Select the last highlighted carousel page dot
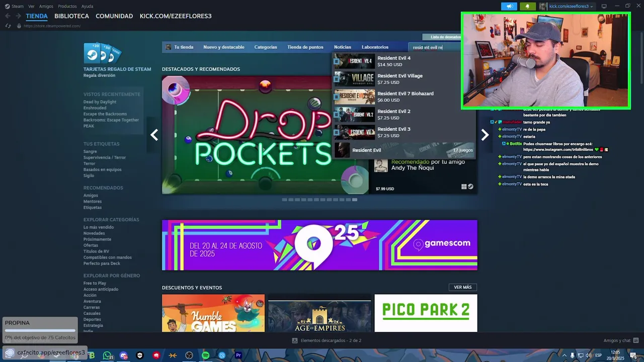This screenshot has height=362, width=644. (355, 200)
